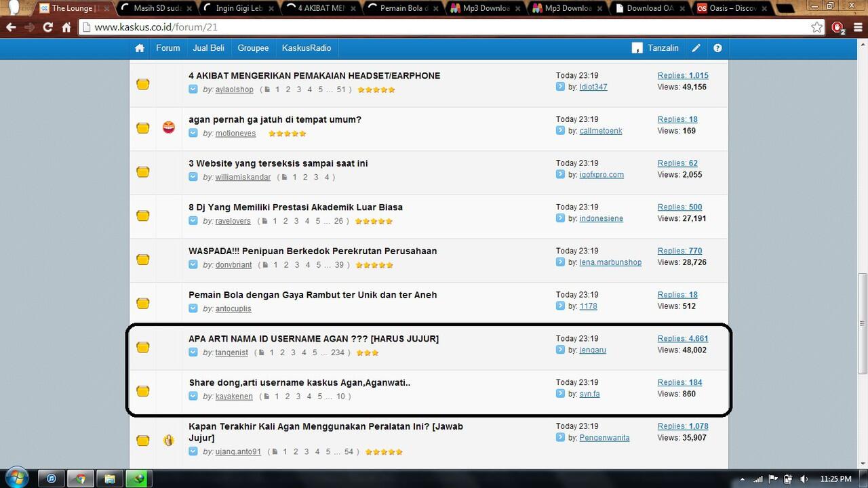
Task: Click the first-post arrow icon beside aylaolshop
Action: (193, 89)
